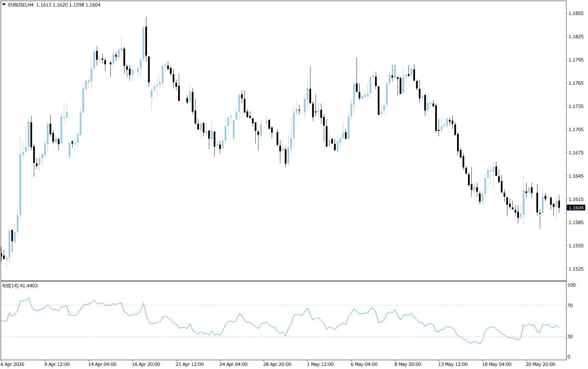Click the 21 Apr 12:00 time label
Viewport: 588px width, 369px height.
pyautogui.click(x=190, y=364)
